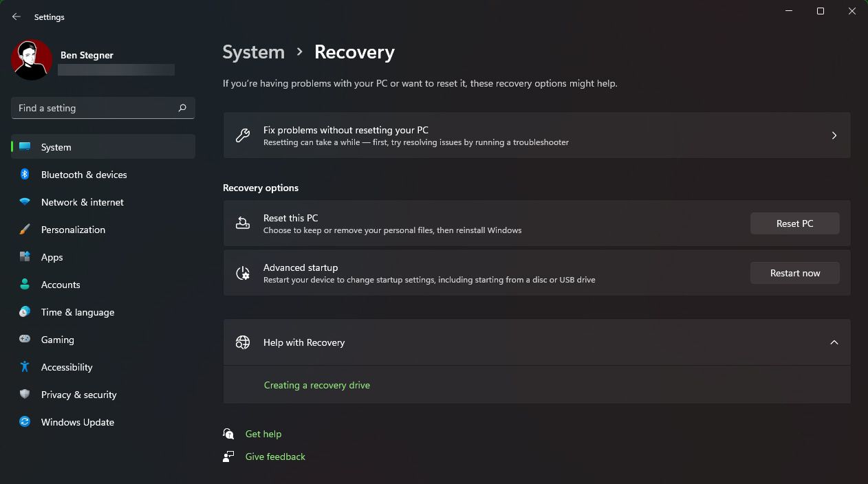Click the Personalization paintbrush icon
This screenshot has height=484, width=868.
pyautogui.click(x=25, y=230)
